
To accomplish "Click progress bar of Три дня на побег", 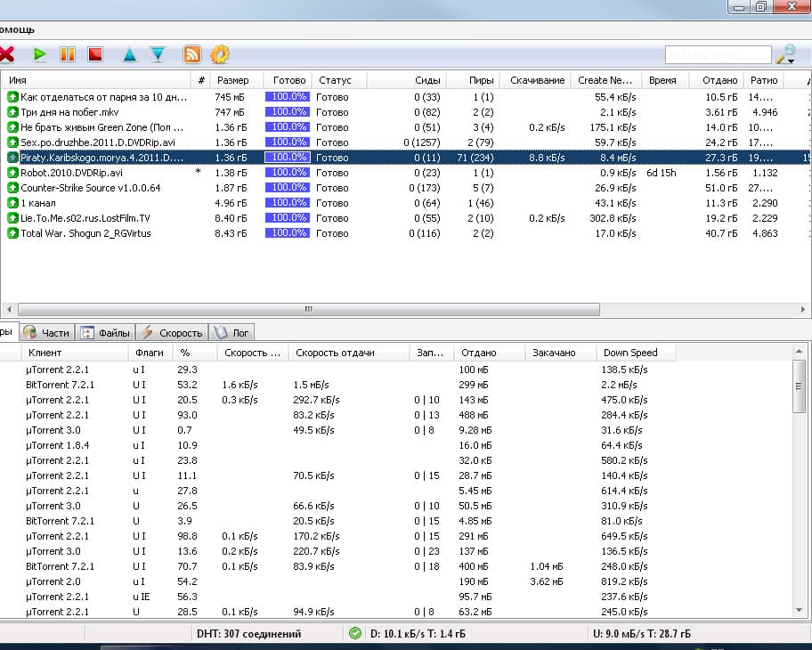I will [288, 112].
